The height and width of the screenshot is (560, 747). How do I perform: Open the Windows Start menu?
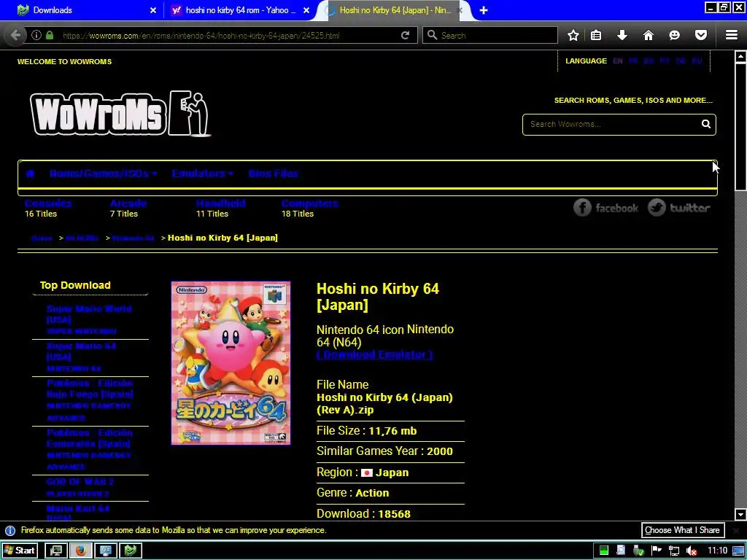coord(20,551)
